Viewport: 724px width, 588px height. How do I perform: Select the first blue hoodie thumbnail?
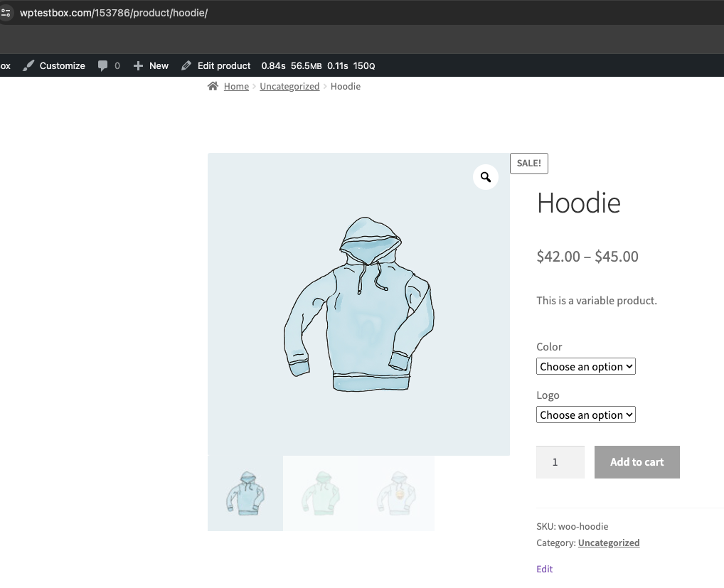tap(245, 493)
